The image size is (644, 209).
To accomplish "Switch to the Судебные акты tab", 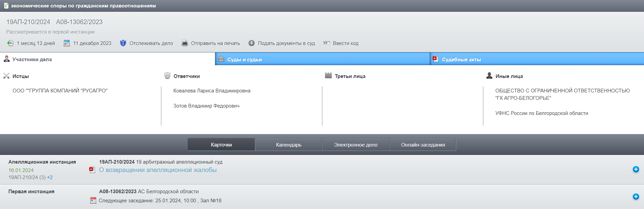I will click(537, 59).
